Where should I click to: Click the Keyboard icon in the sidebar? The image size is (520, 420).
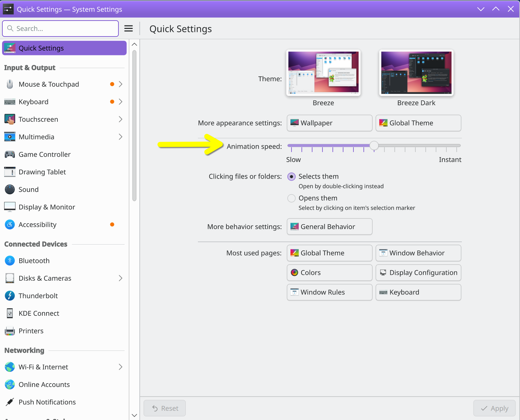tap(10, 102)
